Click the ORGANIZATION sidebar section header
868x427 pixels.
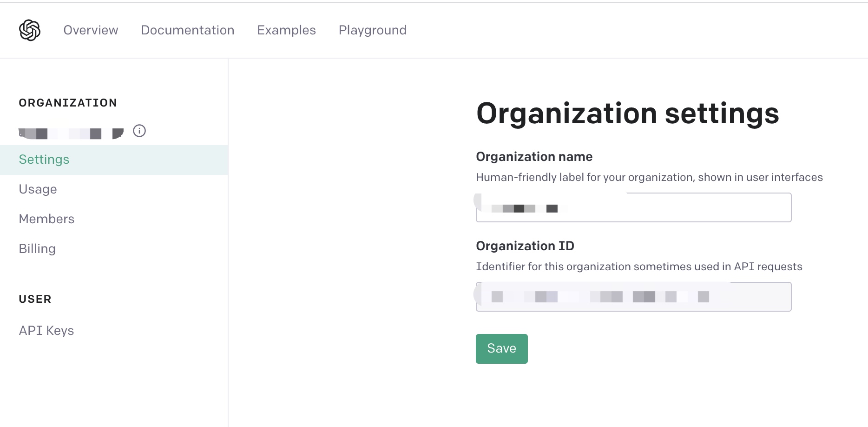click(x=68, y=103)
